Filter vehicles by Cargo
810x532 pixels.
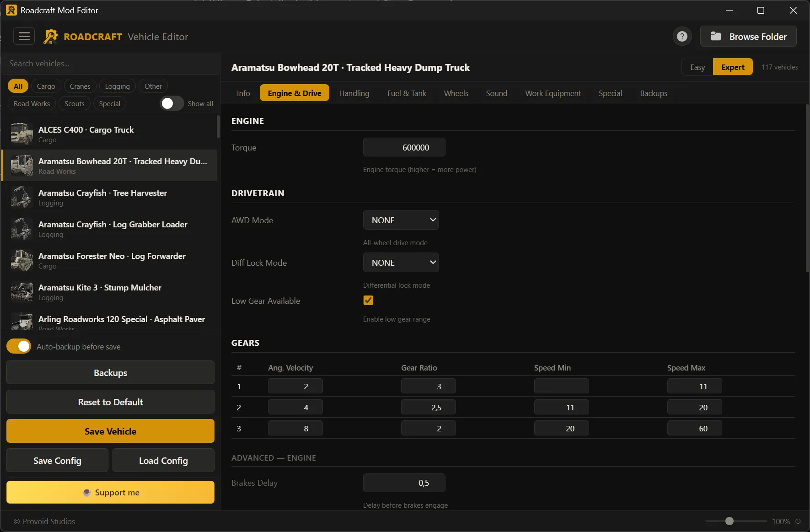[x=46, y=86]
